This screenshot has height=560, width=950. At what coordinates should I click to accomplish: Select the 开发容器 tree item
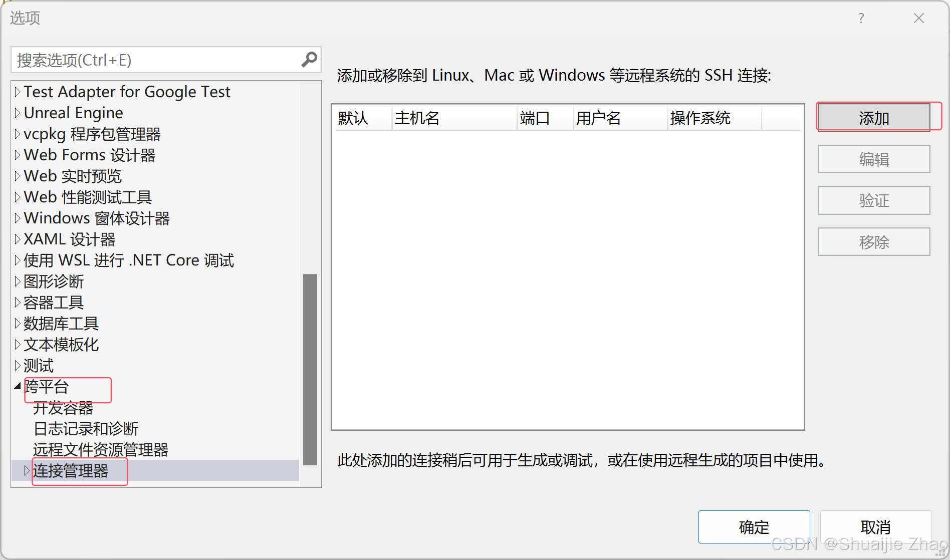[63, 408]
